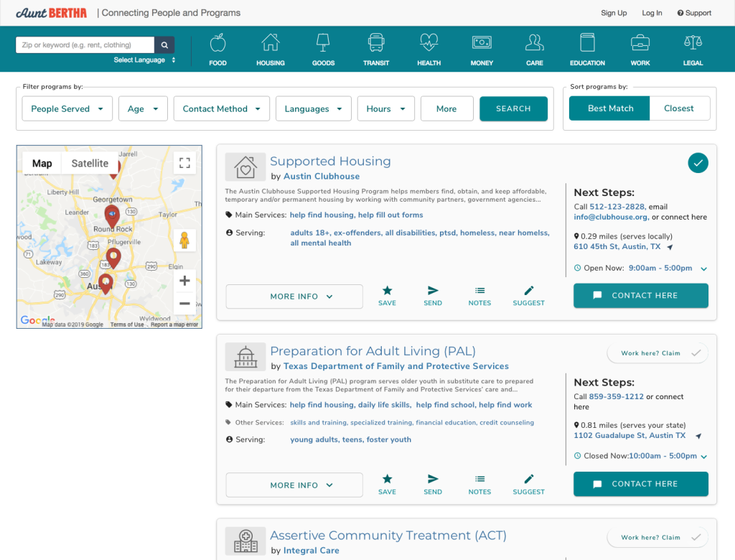This screenshot has width=735, height=560.
Task: Click Contact Here for Supported Housing
Action: 641,296
